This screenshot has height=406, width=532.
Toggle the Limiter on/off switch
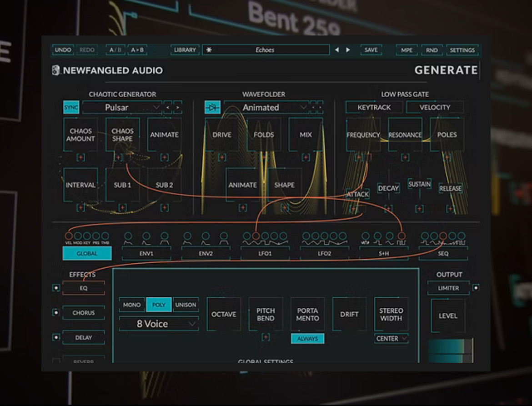pos(476,288)
